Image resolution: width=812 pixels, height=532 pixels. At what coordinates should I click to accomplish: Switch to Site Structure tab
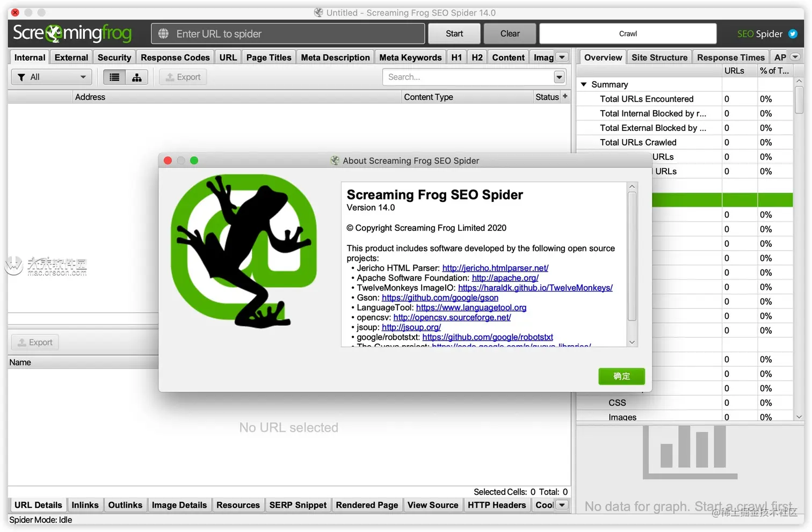click(659, 57)
